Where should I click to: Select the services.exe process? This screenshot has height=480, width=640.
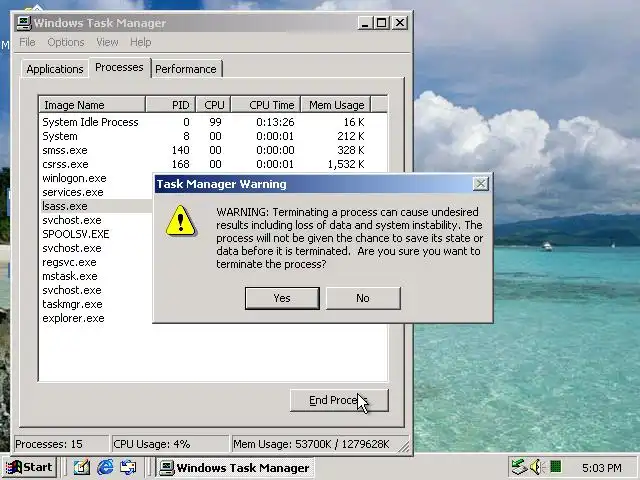coord(73,192)
